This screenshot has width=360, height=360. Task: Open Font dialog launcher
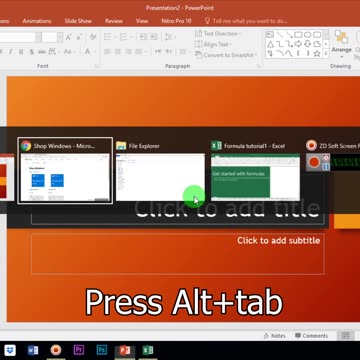coord(96,66)
